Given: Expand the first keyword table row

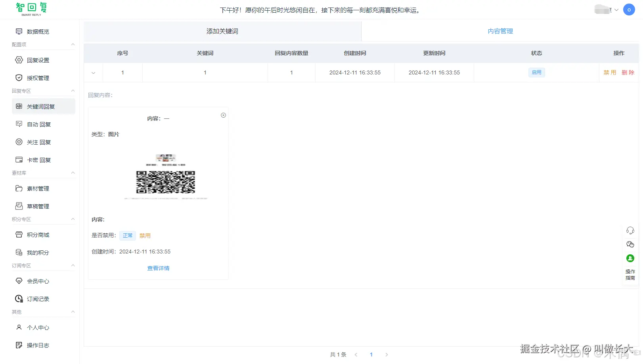Looking at the screenshot, I should (93, 72).
